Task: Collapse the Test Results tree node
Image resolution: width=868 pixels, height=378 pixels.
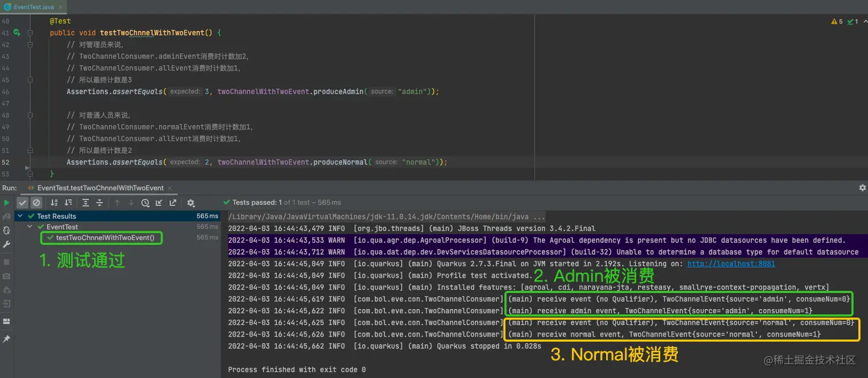Action: 20,216
